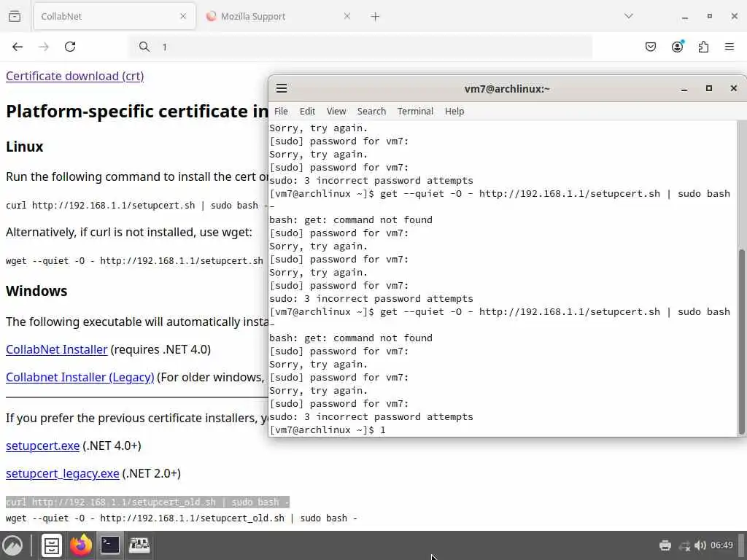Viewport: 747px width, 560px height.
Task: Open a new browser tab
Action: tap(375, 16)
